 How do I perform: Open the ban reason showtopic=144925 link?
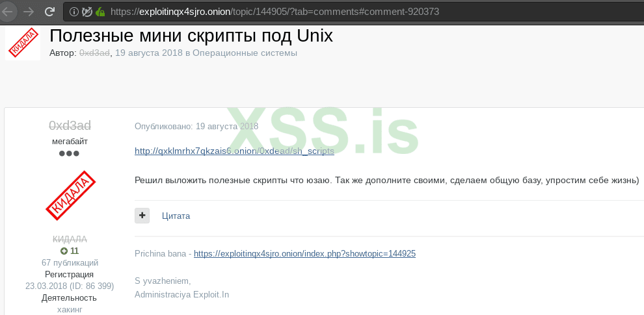click(x=304, y=253)
